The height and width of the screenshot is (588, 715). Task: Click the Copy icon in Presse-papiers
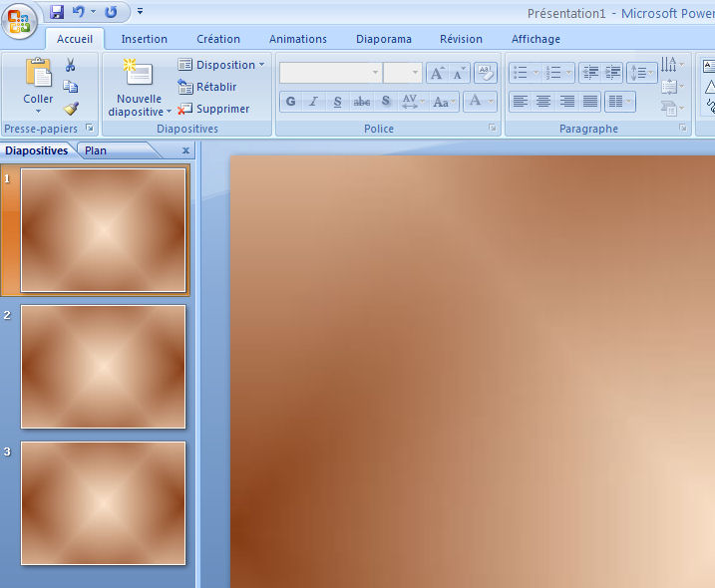click(x=71, y=87)
